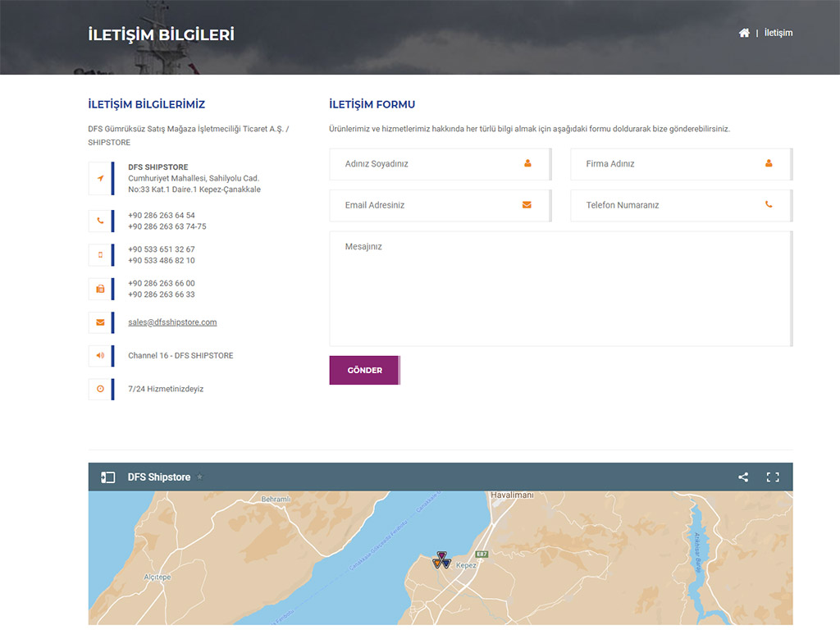The height and width of the screenshot is (630, 840).
Task: Click the phone icon in Telefon Numaranız field
Action: [x=769, y=204]
